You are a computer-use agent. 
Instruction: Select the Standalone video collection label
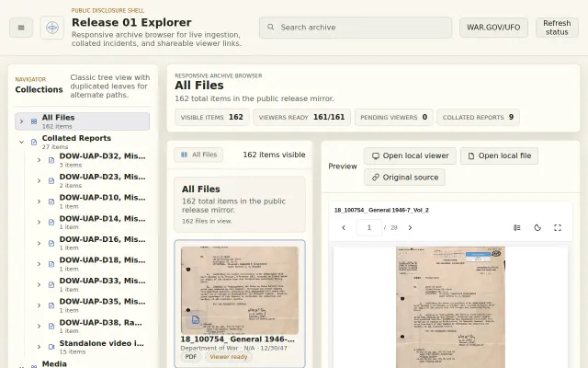(102, 343)
